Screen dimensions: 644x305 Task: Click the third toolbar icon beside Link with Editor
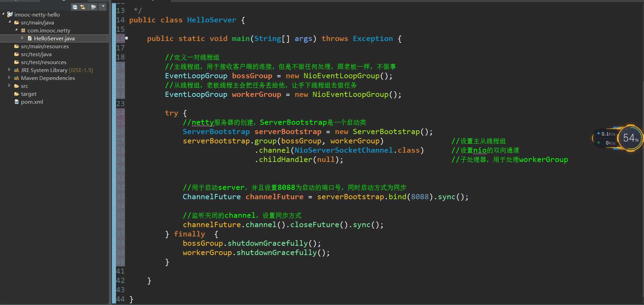coord(93,7)
